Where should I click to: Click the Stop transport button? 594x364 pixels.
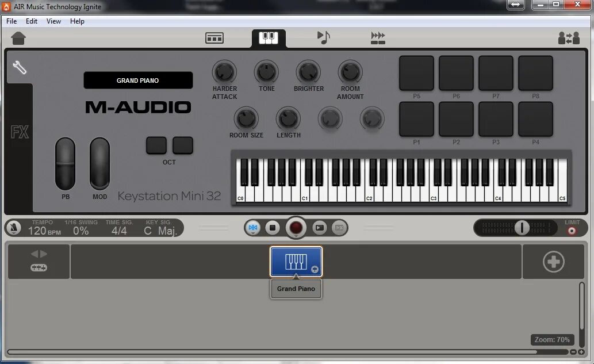click(273, 228)
